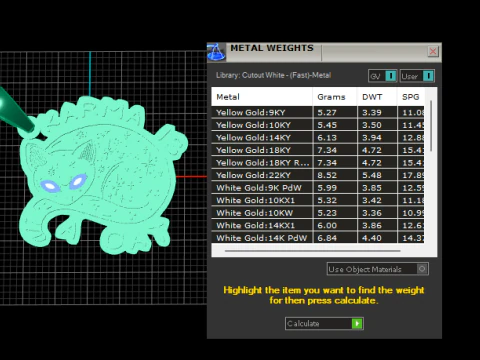Viewport: 480px width, 360px height.
Task: Click the Calculate button
Action: tap(324, 323)
